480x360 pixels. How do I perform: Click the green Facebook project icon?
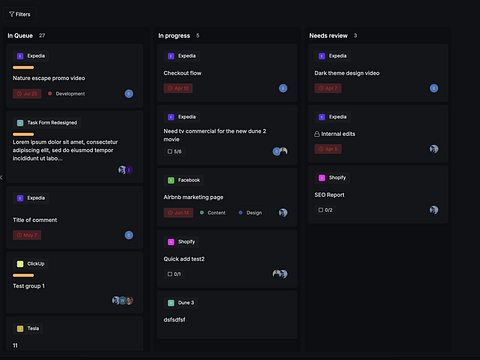171,180
